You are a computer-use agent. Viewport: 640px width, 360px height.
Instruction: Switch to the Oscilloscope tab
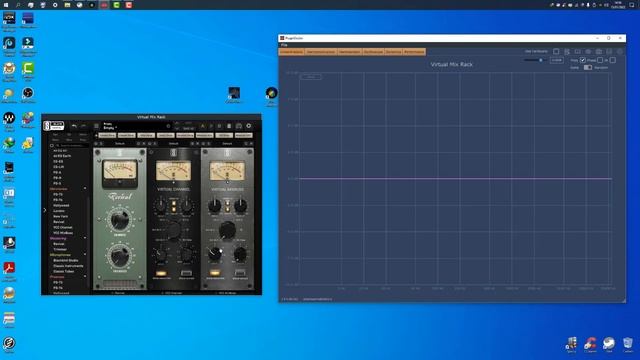click(373, 52)
